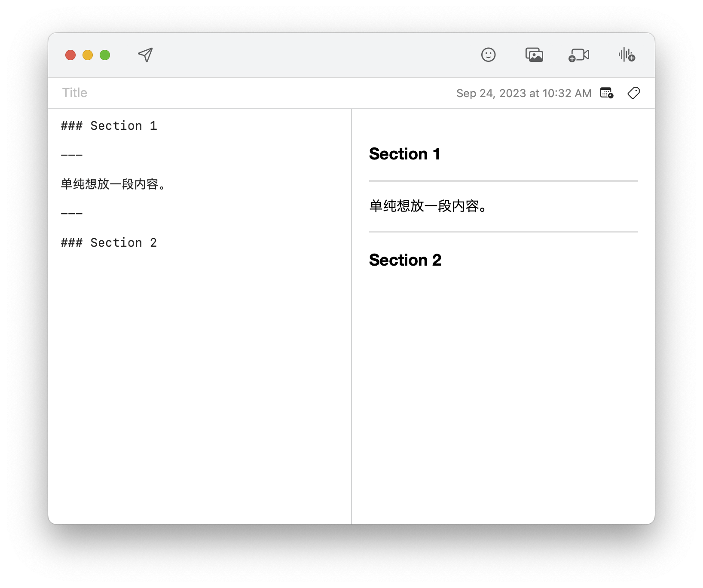Close the window with red button

(x=70, y=55)
